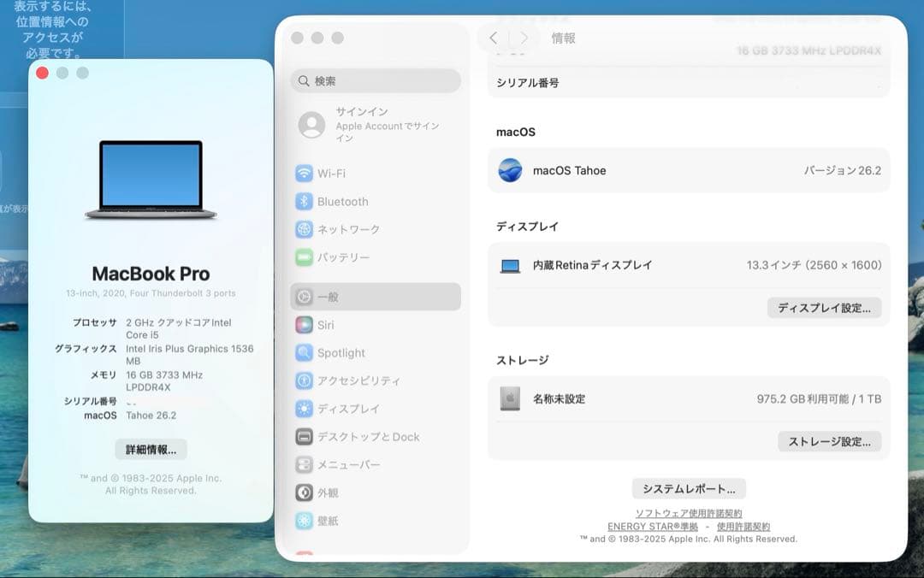Click the バージョン 26.2 text
Image resolution: width=924 pixels, height=578 pixels.
point(843,170)
